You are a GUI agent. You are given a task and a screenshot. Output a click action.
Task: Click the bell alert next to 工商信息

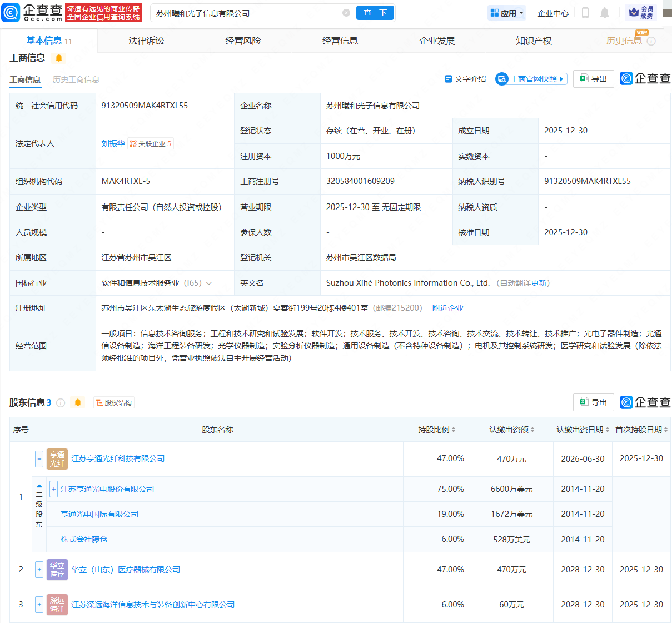click(x=59, y=58)
